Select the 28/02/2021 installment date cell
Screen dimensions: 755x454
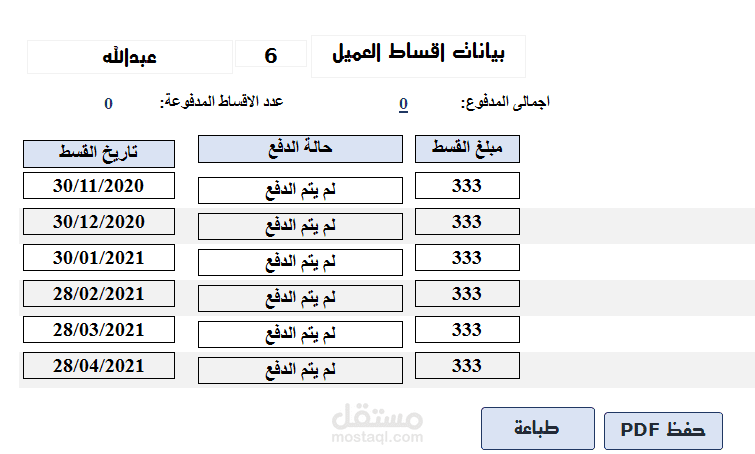pos(98,293)
